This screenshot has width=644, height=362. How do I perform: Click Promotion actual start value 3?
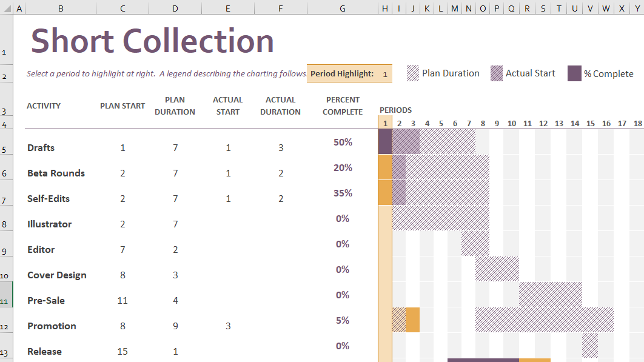point(228,326)
